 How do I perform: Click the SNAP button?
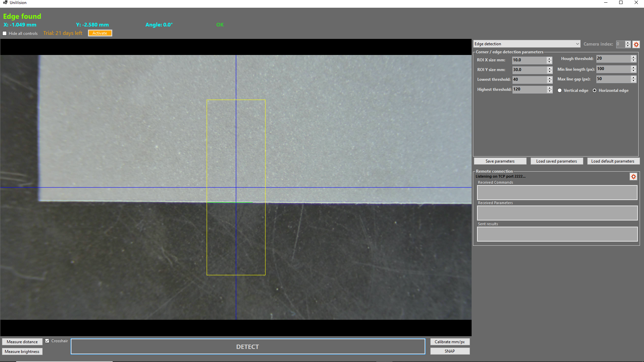449,351
